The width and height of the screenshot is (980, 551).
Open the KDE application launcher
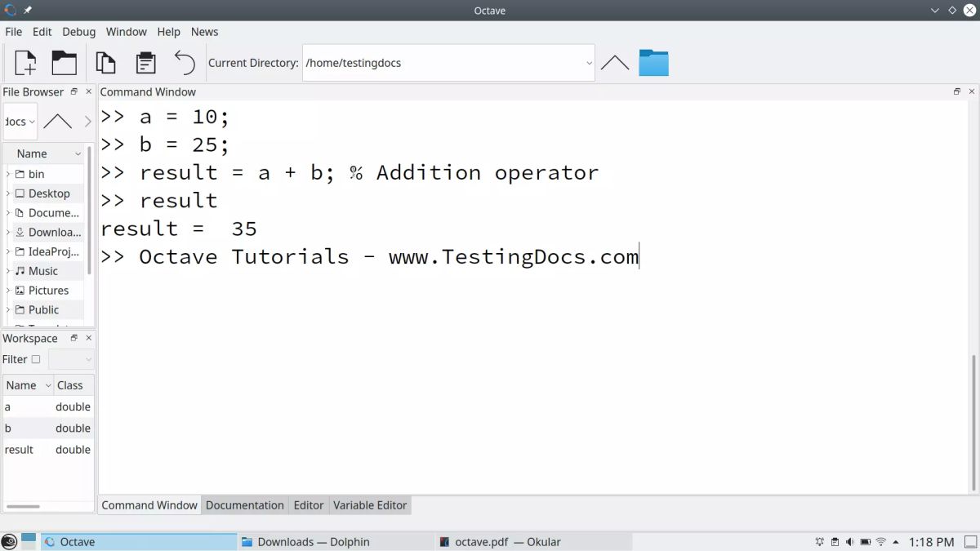pyautogui.click(x=9, y=541)
